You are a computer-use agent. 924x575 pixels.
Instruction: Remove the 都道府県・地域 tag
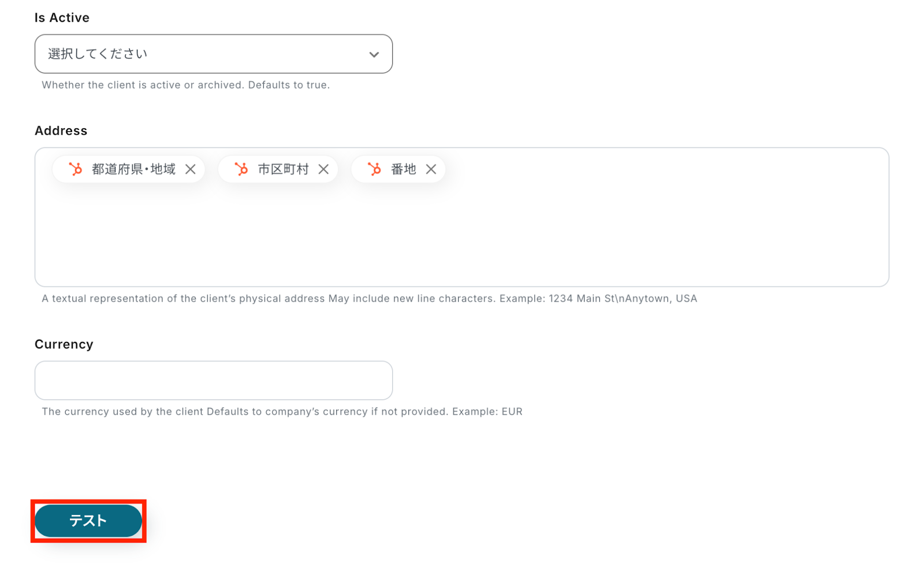pos(191,169)
